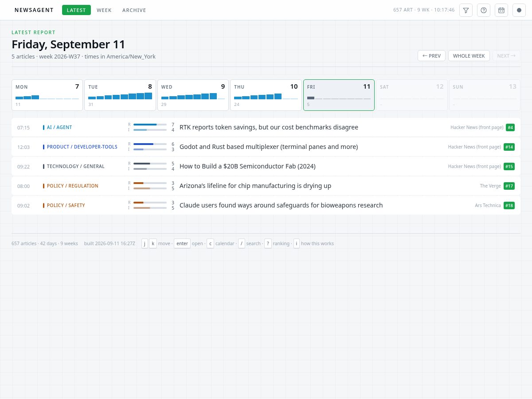The height and width of the screenshot is (399, 532).
Task: Click the 12:03 timestamp
Action: point(23,147)
